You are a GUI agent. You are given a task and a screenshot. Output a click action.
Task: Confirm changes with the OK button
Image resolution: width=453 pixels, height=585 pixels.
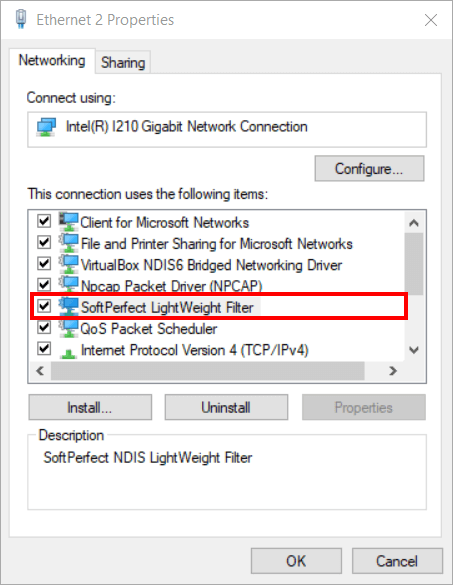tap(296, 561)
